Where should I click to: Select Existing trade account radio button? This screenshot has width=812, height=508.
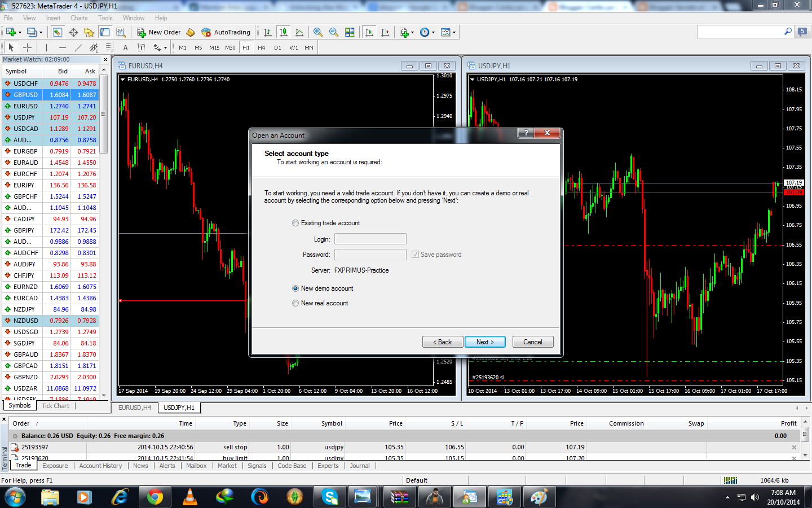(x=295, y=223)
